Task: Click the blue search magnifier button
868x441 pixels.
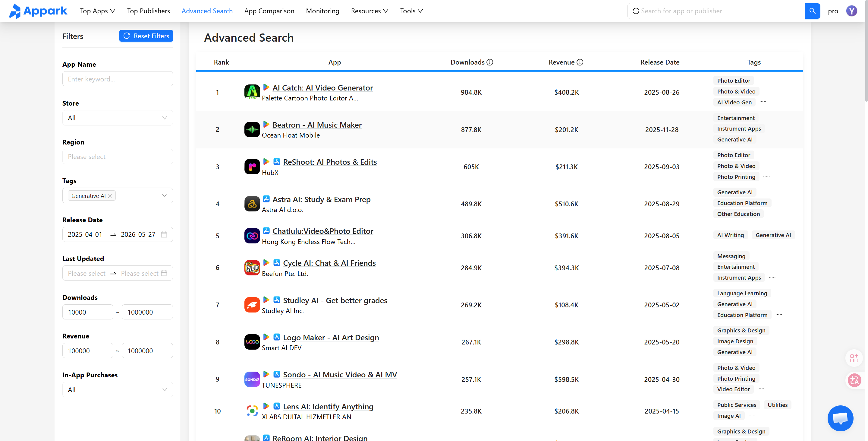Action: pyautogui.click(x=813, y=11)
